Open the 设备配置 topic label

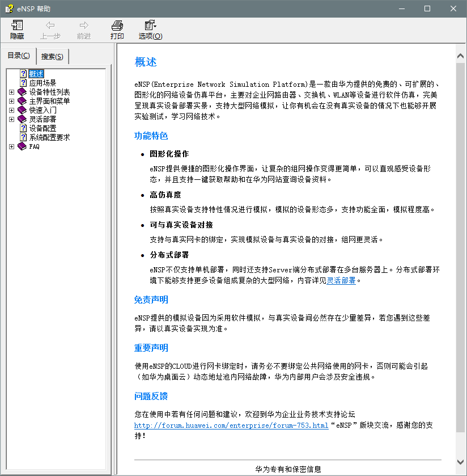[x=43, y=128]
